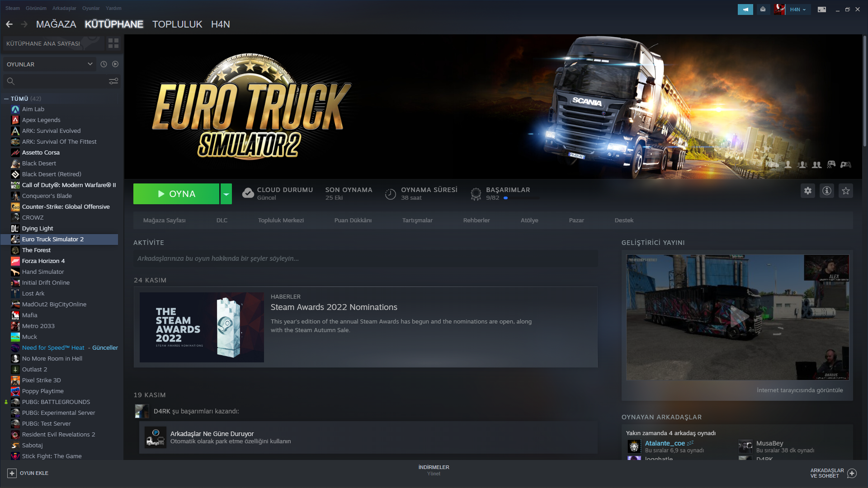
Task: Open the Görünüm menu
Action: pyautogui.click(x=36, y=8)
